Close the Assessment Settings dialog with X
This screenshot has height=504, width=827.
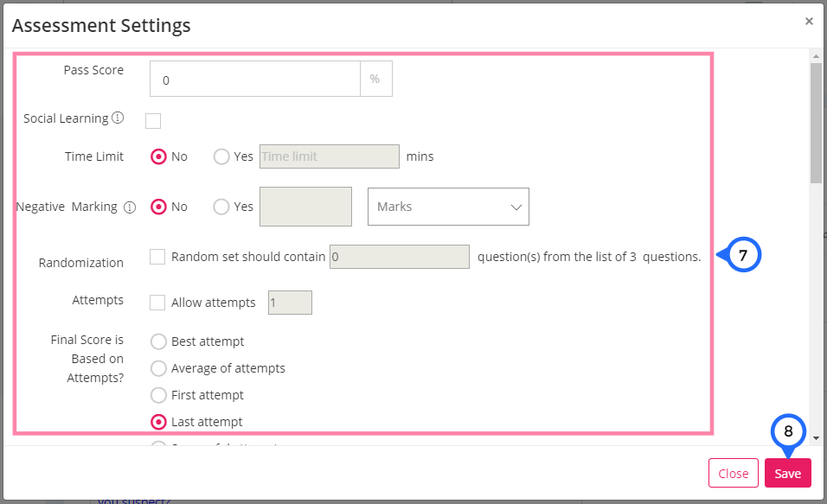(809, 21)
